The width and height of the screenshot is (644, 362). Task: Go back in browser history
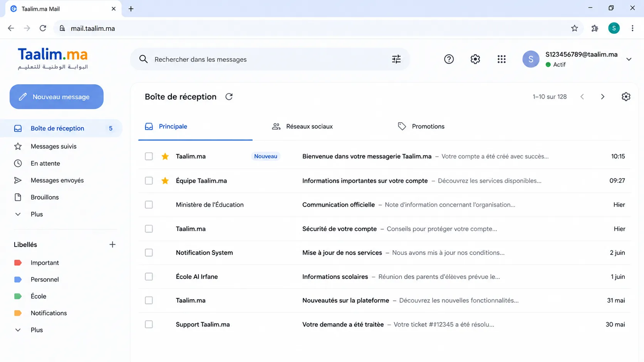(11, 28)
